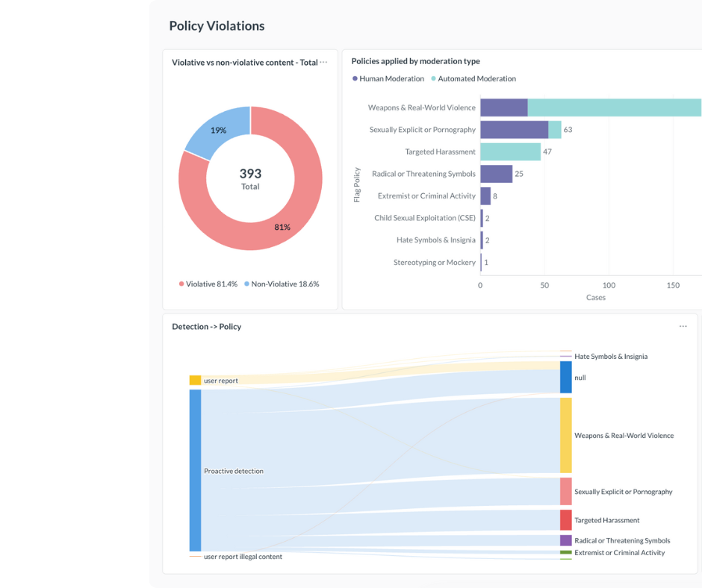Select the Sexually Explicit or Pornography bar
The image size is (702, 588).
514,130
